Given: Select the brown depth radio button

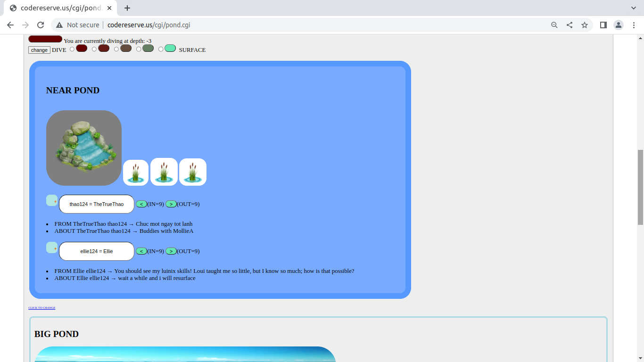Looking at the screenshot, I should pyautogui.click(x=116, y=49).
